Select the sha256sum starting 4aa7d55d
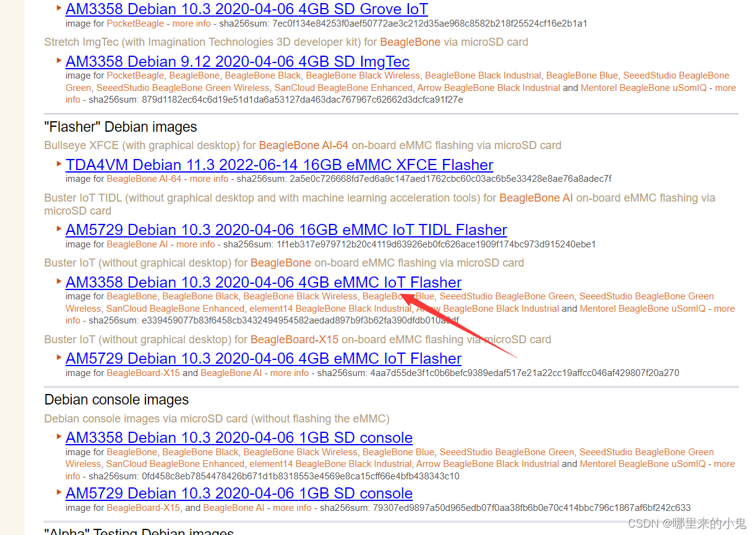The width and height of the screenshot is (756, 535). [524, 373]
